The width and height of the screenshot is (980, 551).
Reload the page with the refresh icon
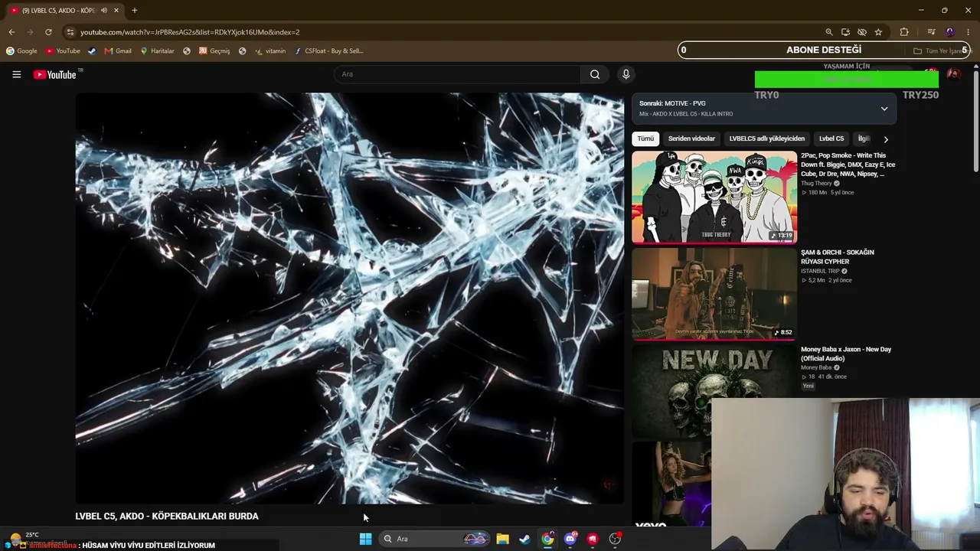(x=48, y=32)
